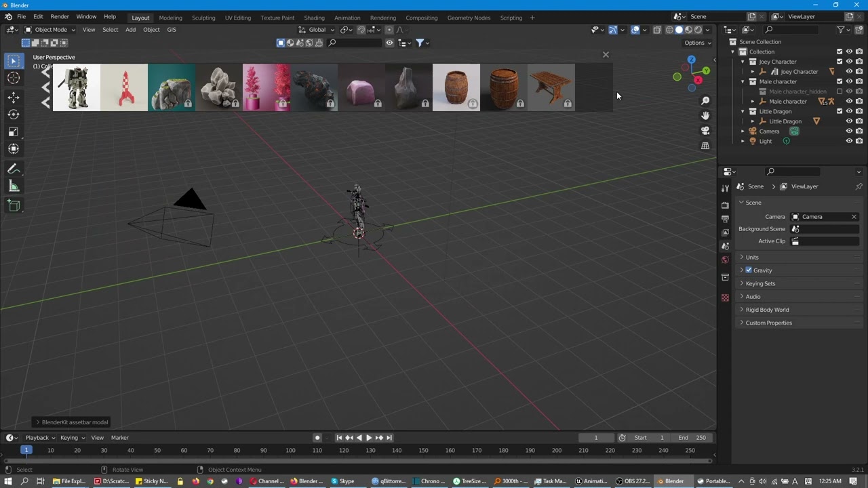Click the End frame 250 field
Screen dimensions: 868x488
(692, 438)
